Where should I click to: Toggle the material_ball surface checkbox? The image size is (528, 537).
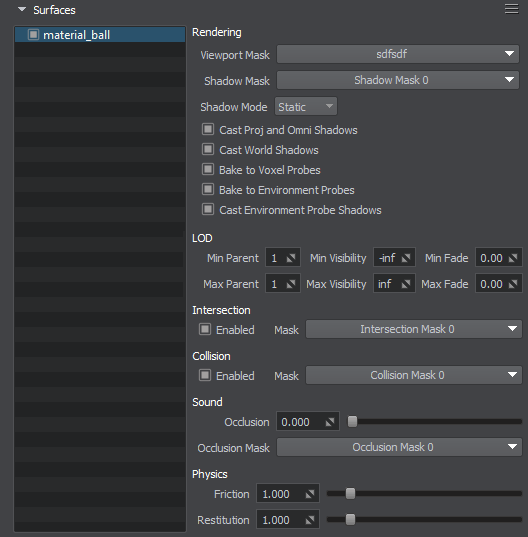click(33, 35)
